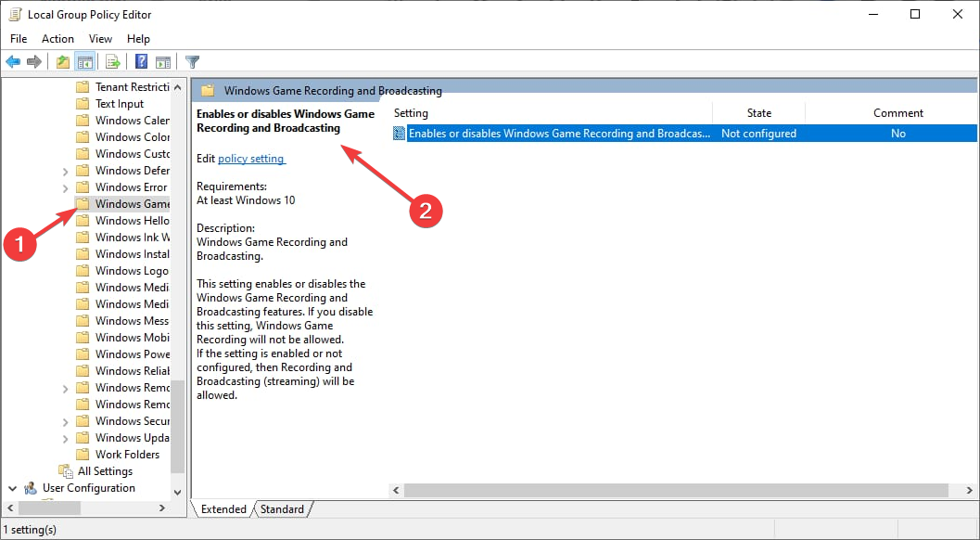The image size is (980, 540).
Task: Expand the first Windows Remote node
Action: (x=66, y=388)
